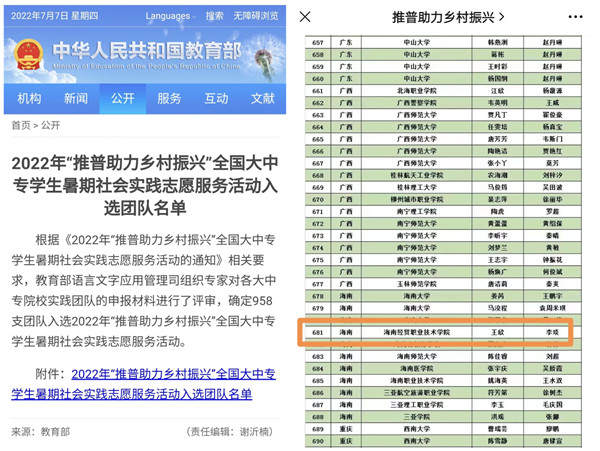Open the three-dot more options menu

[x=573, y=17]
